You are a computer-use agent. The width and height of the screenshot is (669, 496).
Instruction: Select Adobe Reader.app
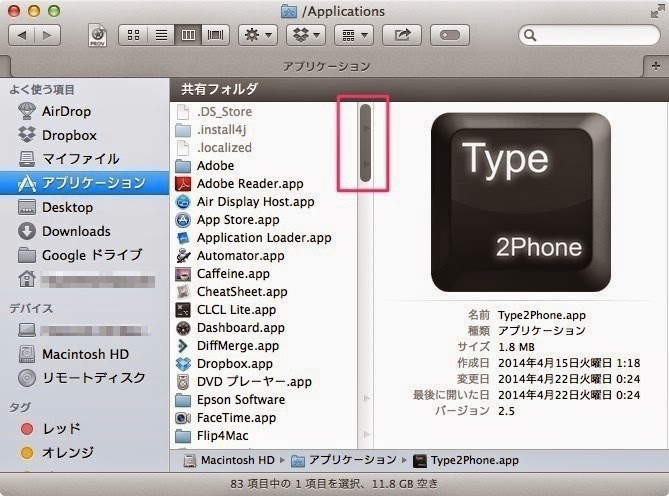[x=263, y=184]
